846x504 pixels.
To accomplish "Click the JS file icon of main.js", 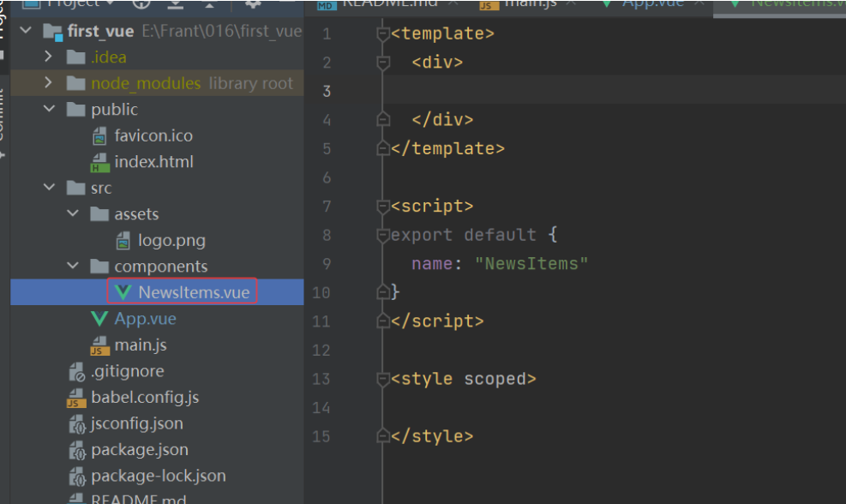I will point(99,345).
